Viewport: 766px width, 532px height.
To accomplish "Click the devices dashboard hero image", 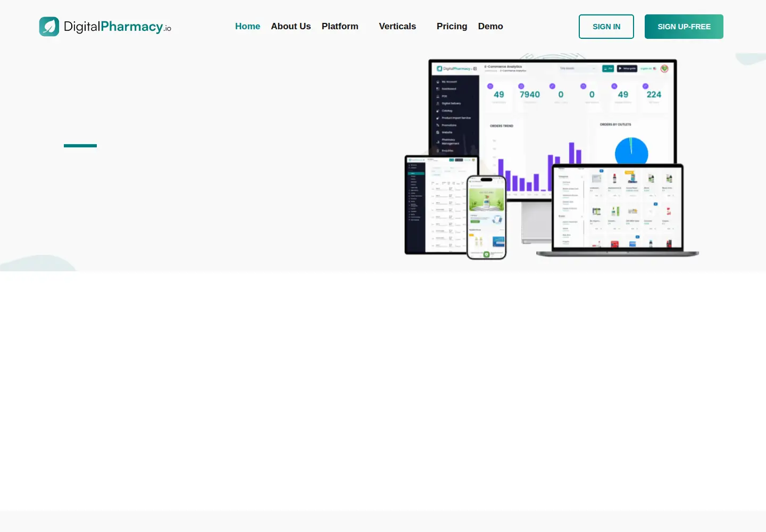I will (552, 158).
